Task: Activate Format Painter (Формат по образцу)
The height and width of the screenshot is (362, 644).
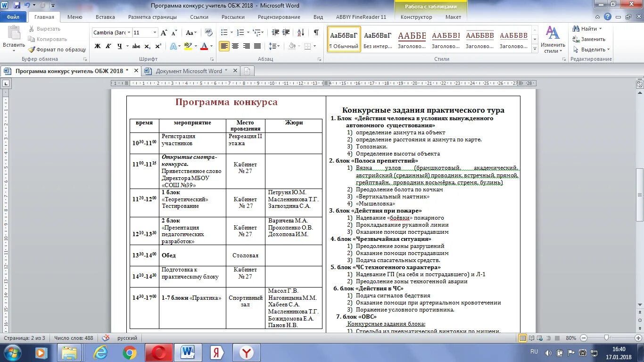Action: (57, 49)
